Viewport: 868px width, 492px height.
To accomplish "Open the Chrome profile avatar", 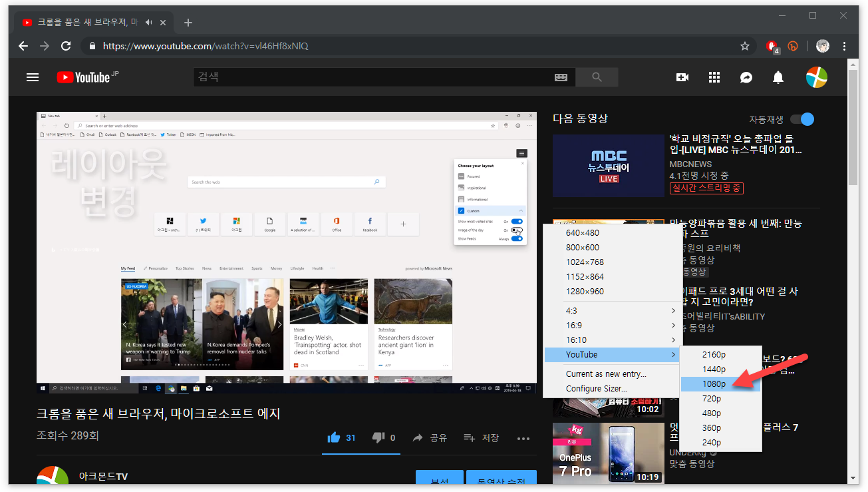I will (x=823, y=46).
